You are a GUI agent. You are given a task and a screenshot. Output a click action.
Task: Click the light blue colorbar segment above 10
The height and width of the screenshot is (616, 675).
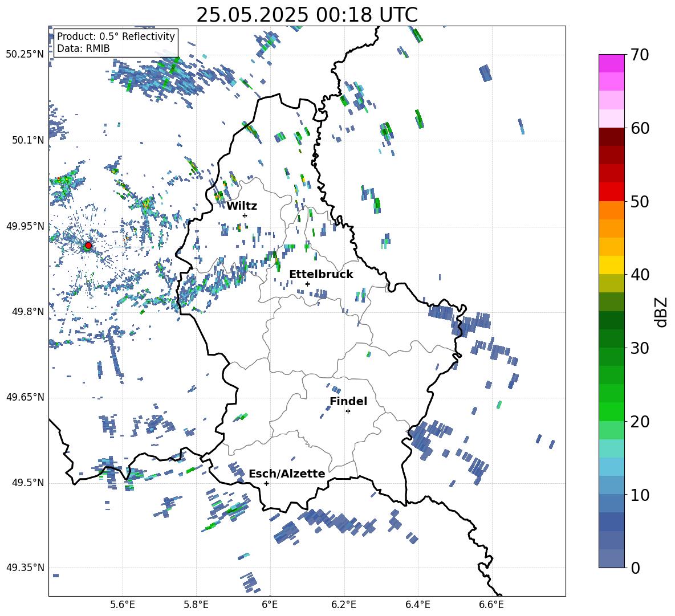[x=611, y=467]
